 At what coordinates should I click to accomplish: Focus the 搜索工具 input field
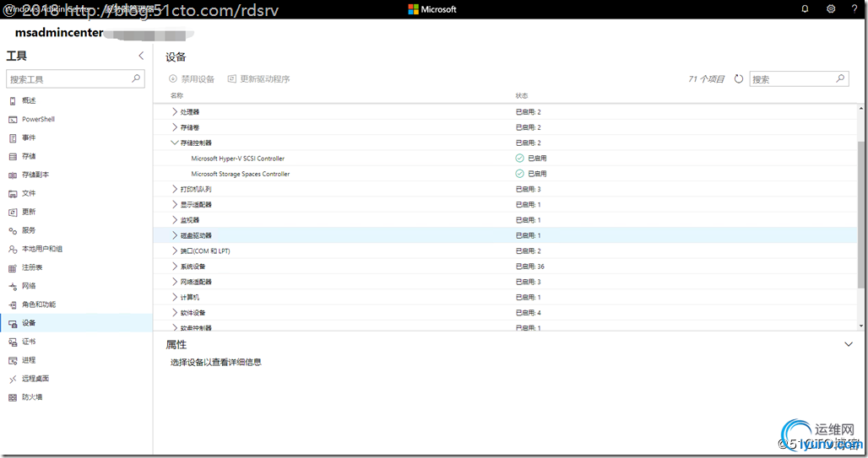pos(75,78)
